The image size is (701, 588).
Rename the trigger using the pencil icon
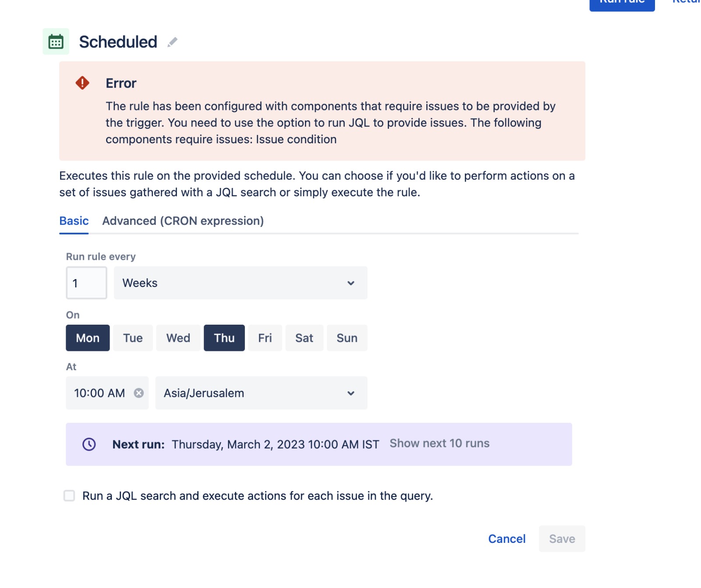[173, 42]
